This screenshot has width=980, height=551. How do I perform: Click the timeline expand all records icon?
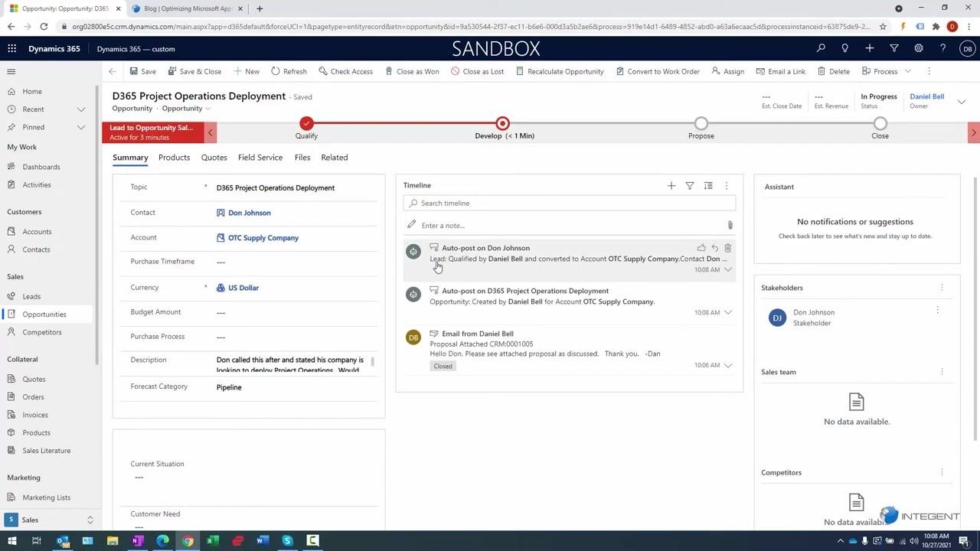(708, 185)
